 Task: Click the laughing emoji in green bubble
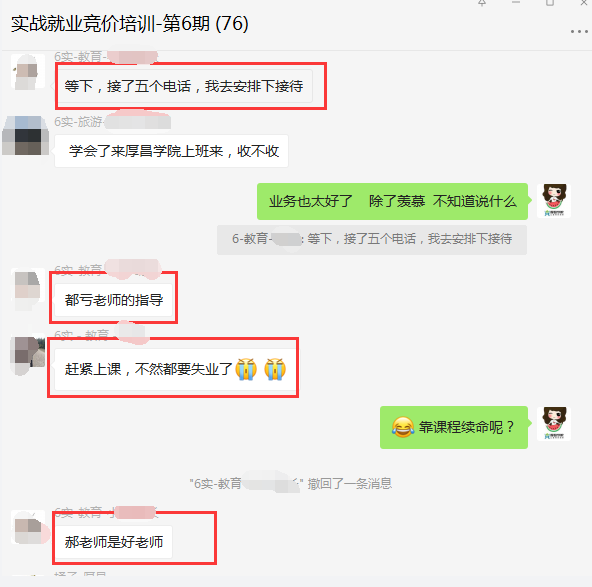(402, 427)
